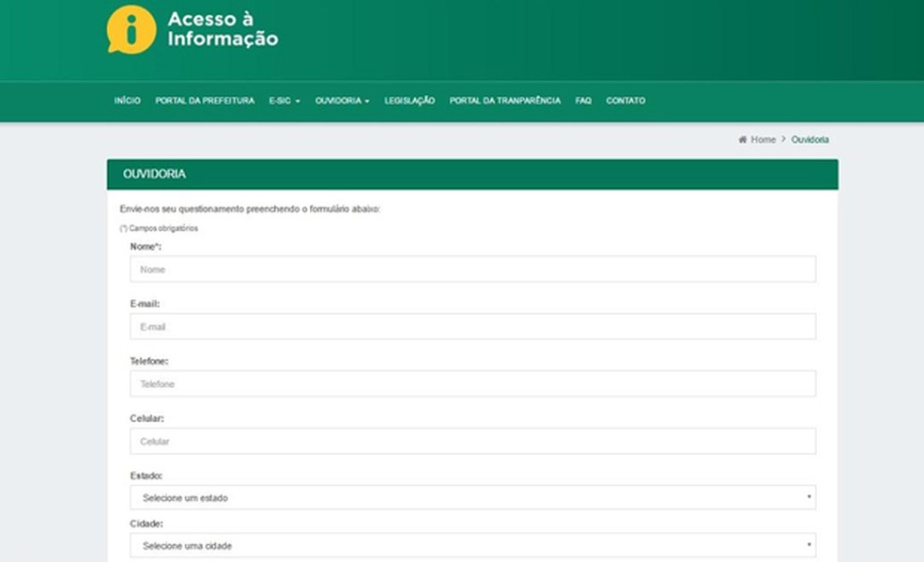
Task: Click inside the Nome input field
Action: click(470, 269)
